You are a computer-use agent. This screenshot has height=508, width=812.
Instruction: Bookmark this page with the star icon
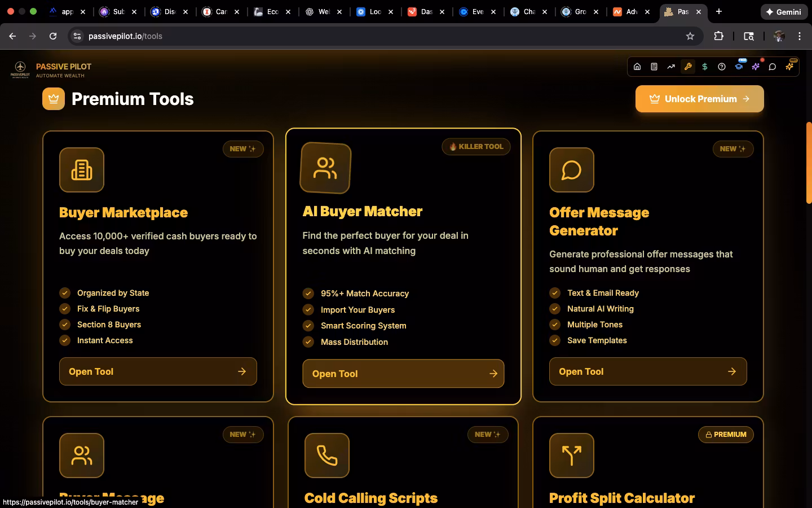[x=690, y=36]
